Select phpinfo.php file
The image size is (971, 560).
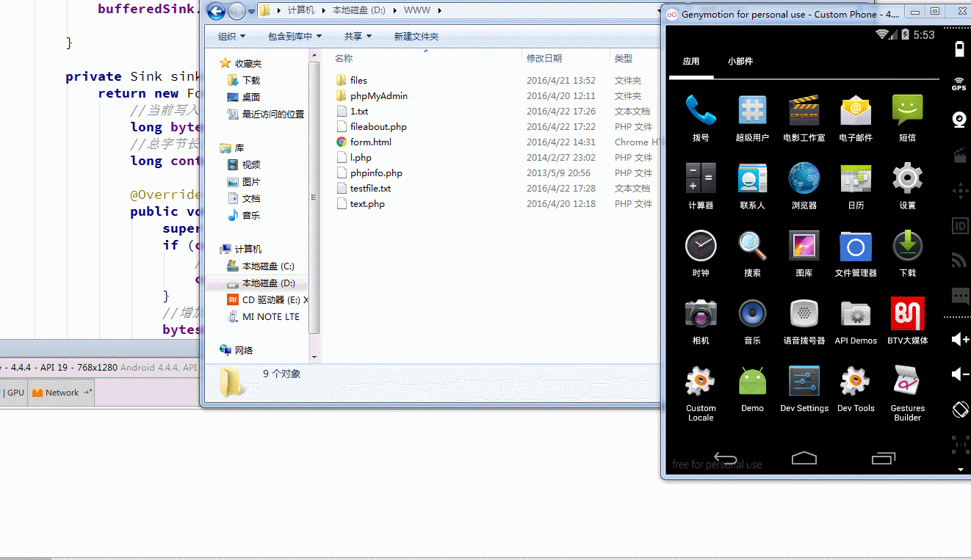pos(376,172)
